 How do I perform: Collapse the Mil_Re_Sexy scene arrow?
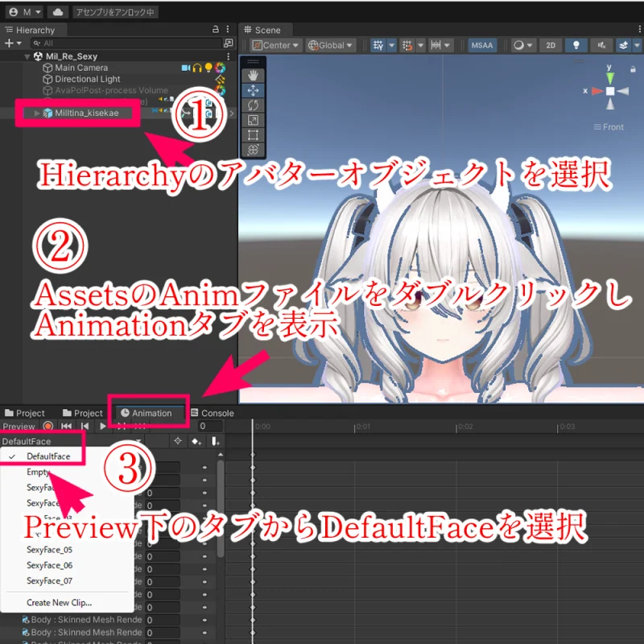(x=27, y=56)
